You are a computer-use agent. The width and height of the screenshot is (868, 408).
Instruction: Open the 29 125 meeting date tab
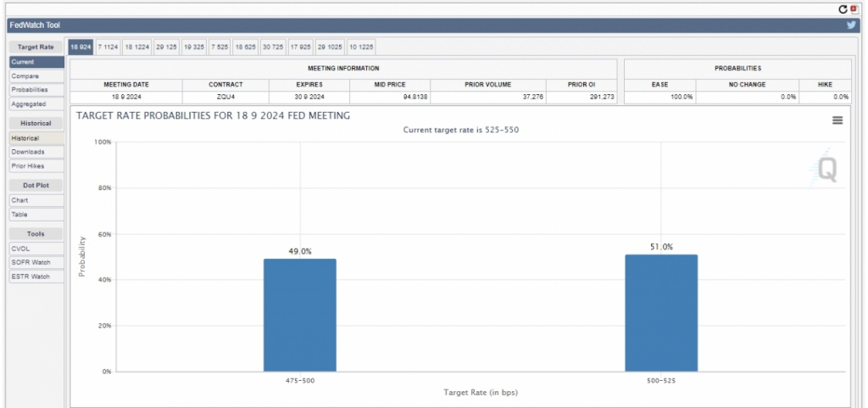pos(167,47)
